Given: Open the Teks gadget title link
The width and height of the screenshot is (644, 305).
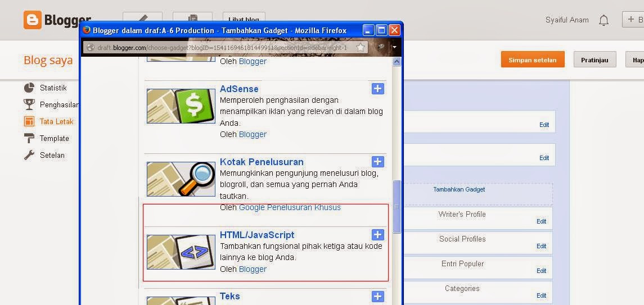Looking at the screenshot, I should tap(229, 296).
